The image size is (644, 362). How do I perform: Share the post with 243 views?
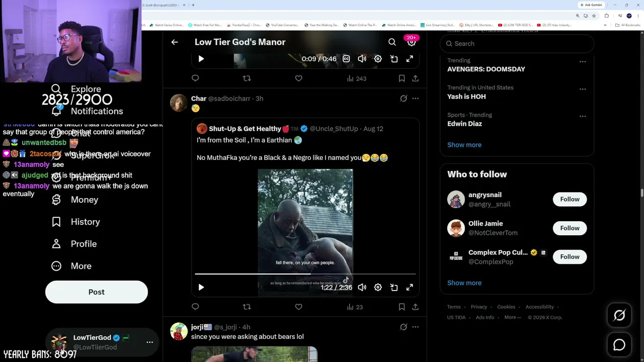coord(415,78)
